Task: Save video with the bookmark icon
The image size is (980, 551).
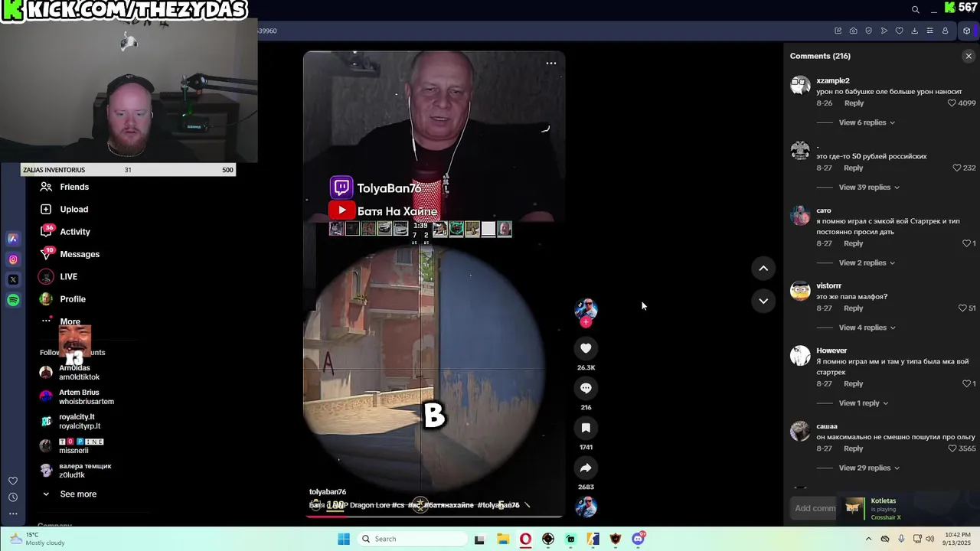Action: click(586, 428)
